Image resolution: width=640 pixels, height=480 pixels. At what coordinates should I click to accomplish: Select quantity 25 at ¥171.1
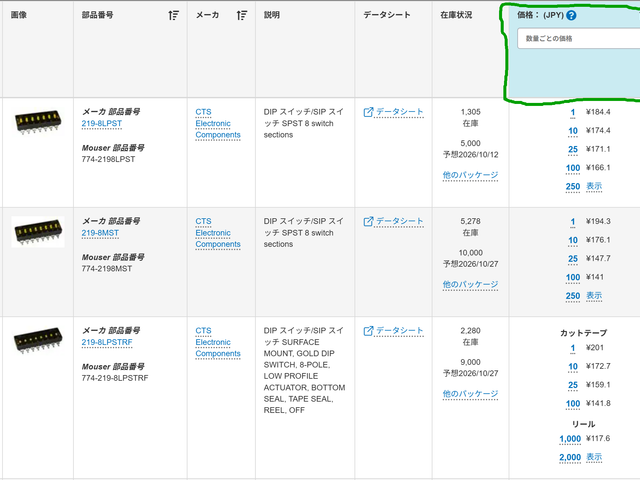[x=573, y=149]
